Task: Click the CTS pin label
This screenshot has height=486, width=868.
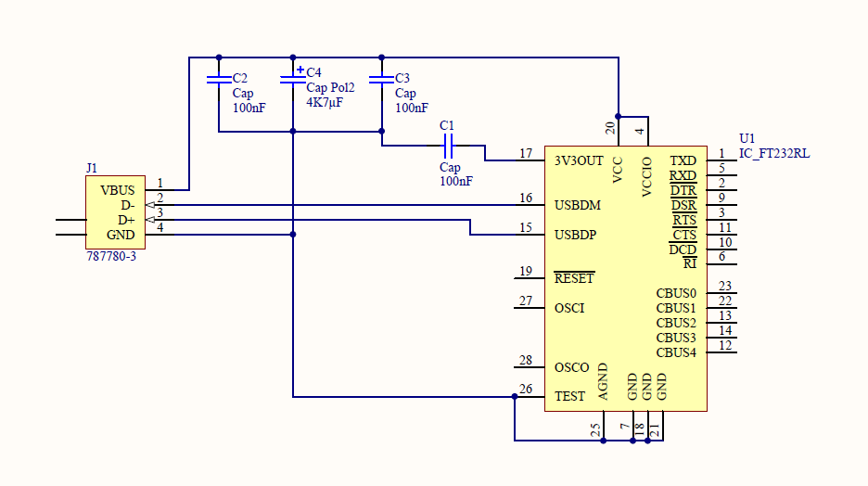Action: (684, 235)
